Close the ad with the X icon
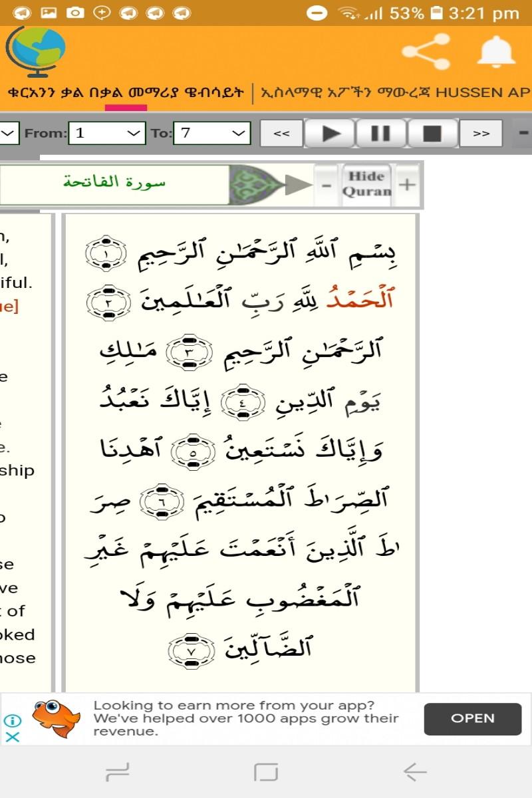The width and height of the screenshot is (532, 798). (13, 737)
